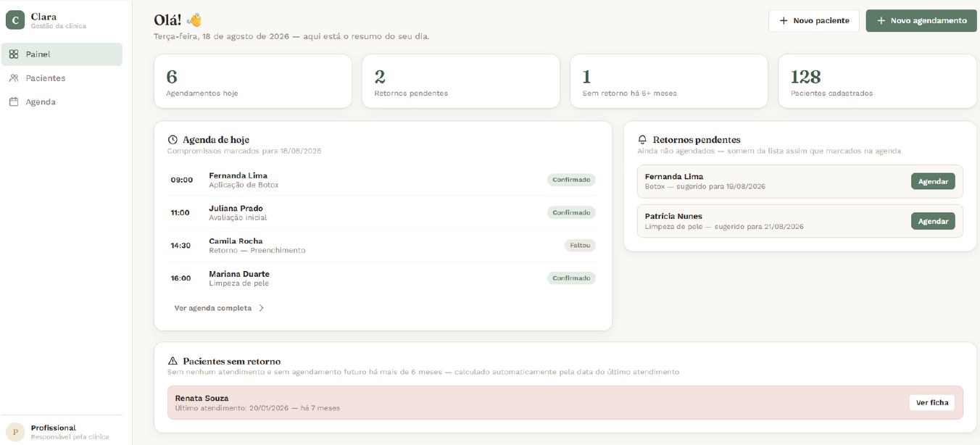Screen dimensions: 980x445
Task: Click the Pacientes people icon
Action: pyautogui.click(x=14, y=78)
